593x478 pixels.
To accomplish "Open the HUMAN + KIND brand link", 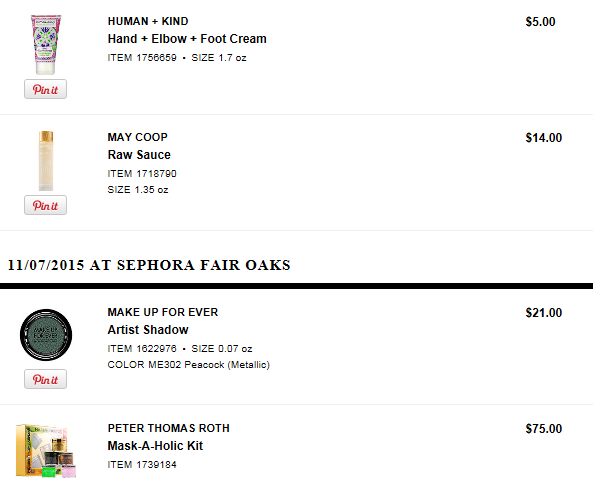I will (x=148, y=21).
